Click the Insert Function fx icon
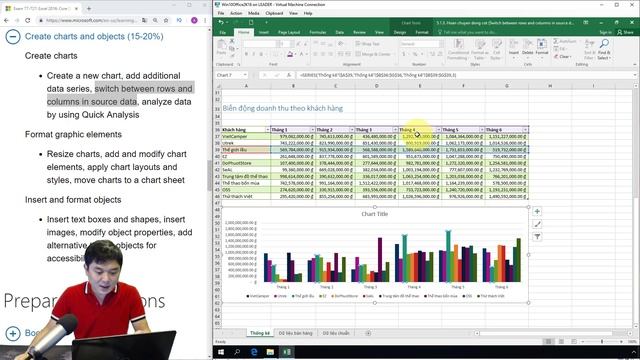Image resolution: width=640 pixels, height=360 pixels. point(289,75)
